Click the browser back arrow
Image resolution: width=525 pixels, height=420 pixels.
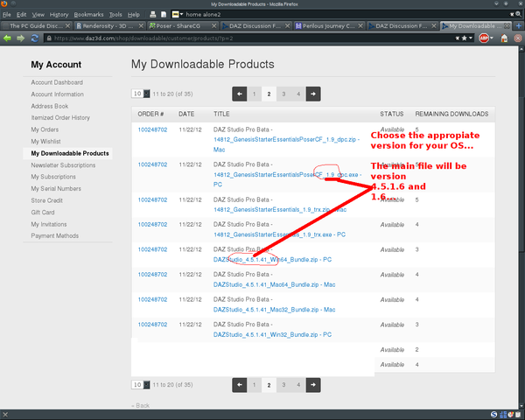point(7,38)
